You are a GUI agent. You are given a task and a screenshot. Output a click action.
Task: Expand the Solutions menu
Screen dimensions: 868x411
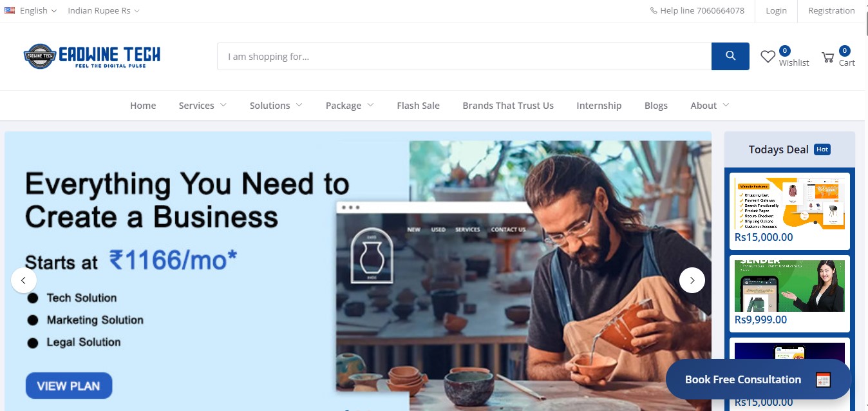(x=276, y=106)
